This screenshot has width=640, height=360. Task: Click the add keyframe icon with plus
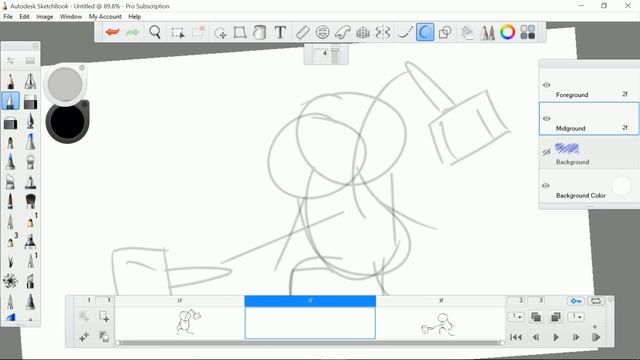pyautogui.click(x=104, y=317)
